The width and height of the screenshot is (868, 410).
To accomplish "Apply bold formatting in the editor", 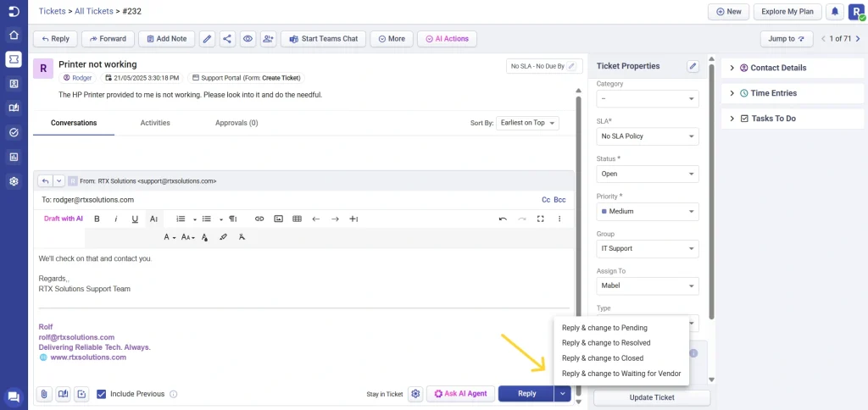I will pos(97,219).
